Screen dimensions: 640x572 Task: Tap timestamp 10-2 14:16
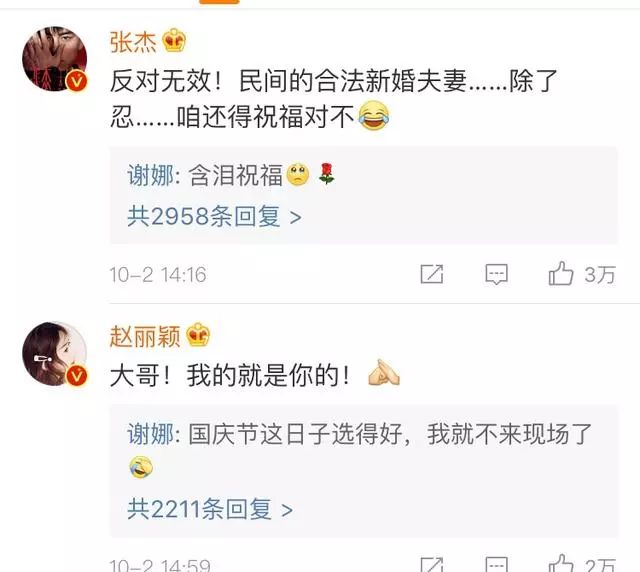point(158,275)
